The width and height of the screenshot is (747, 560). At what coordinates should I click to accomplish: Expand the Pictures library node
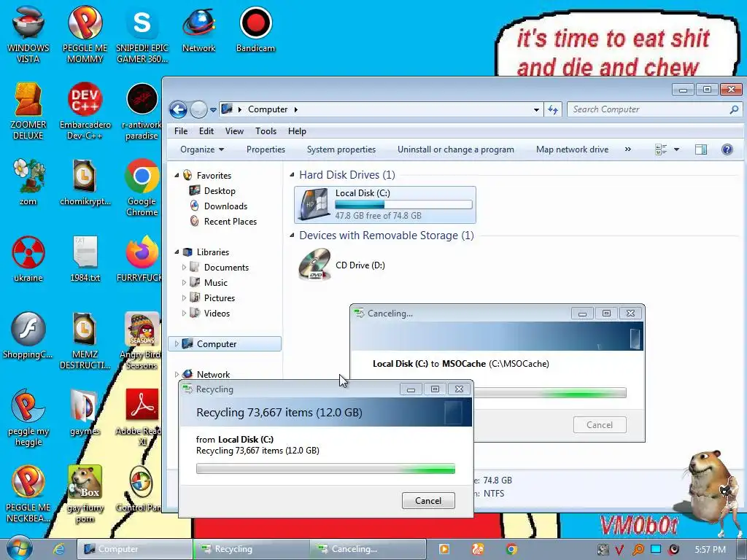pos(184,297)
